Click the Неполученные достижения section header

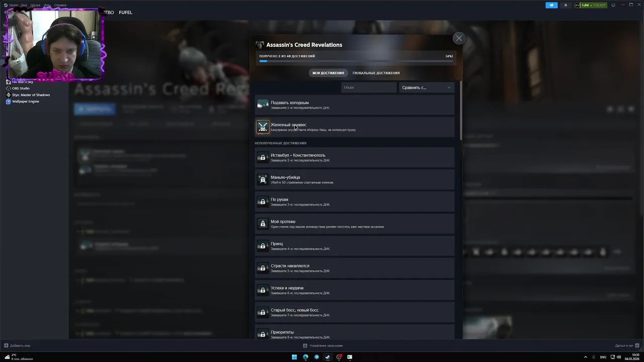coord(280,143)
